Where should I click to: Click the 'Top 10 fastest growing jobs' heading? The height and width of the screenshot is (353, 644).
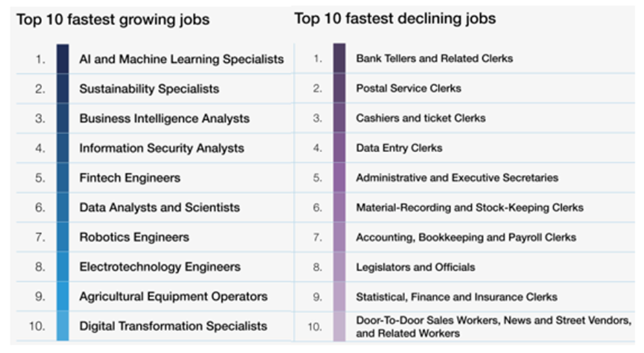[113, 19]
